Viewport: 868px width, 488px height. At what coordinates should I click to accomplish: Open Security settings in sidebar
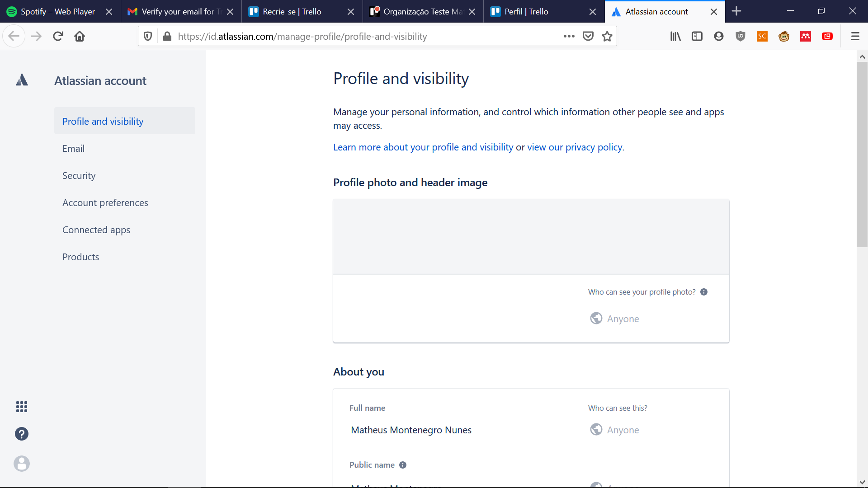coord(125,175)
